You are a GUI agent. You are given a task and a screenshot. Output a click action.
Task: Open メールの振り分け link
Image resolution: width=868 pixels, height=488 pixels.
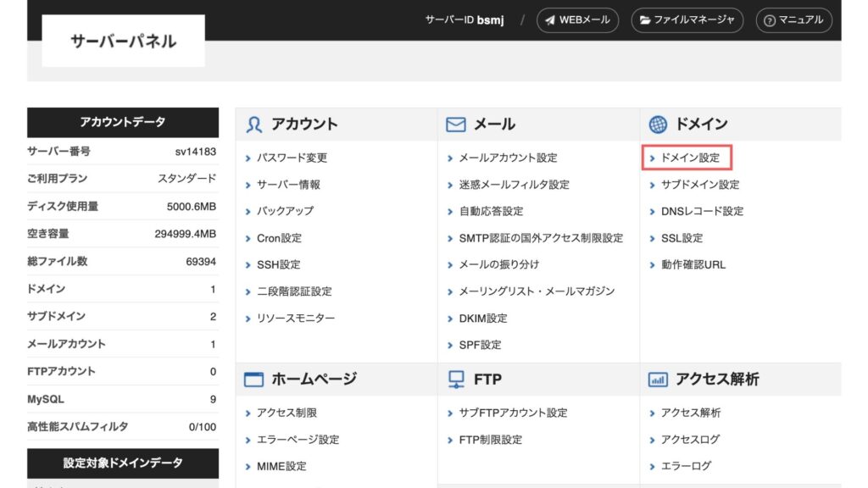498,265
